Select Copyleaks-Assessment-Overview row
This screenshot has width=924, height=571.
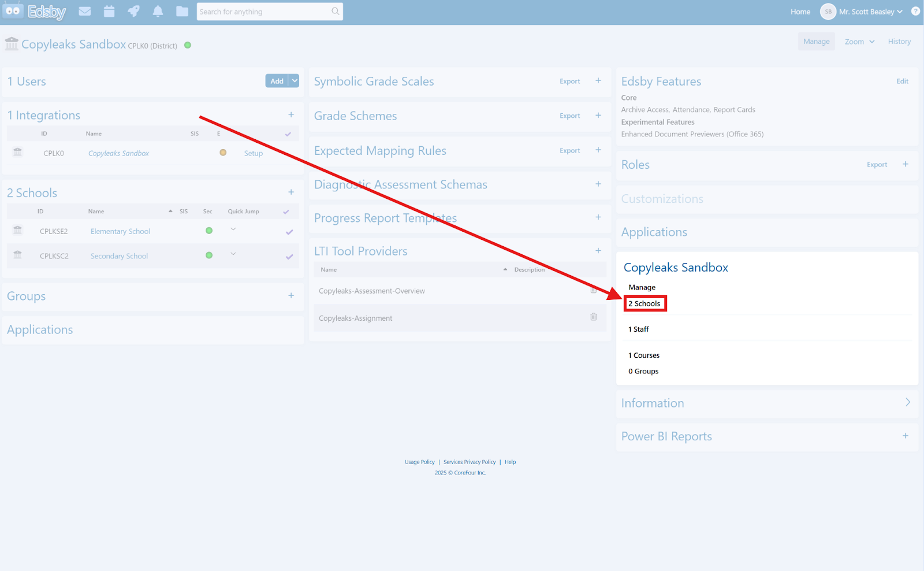460,291
